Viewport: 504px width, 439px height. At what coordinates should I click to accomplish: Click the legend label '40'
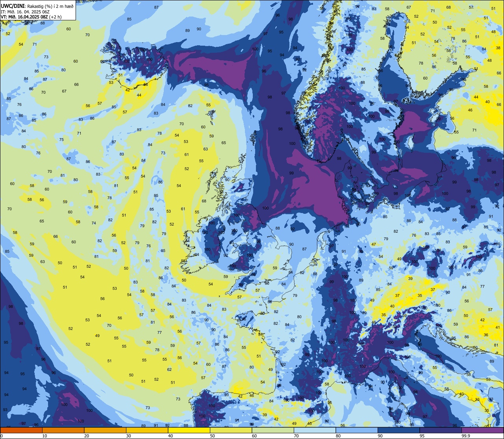click(170, 436)
